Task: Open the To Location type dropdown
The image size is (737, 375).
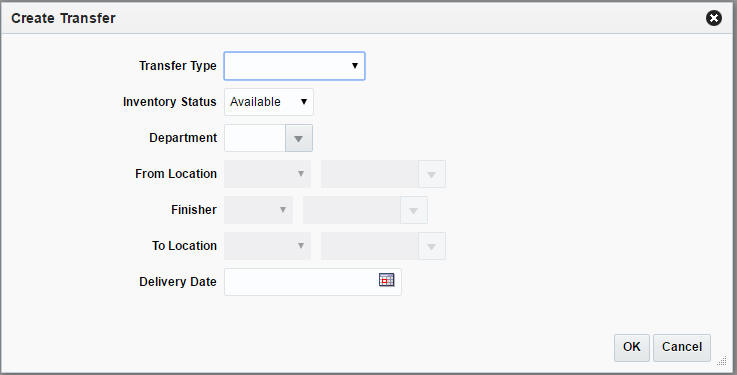Action: coord(267,246)
